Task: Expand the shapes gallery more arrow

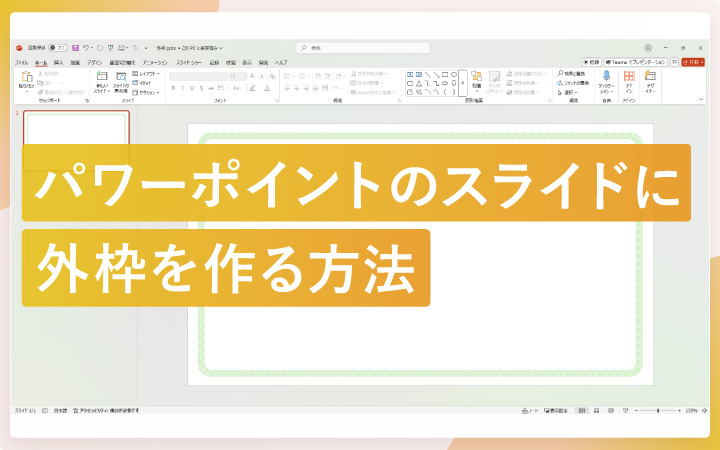Action: pyautogui.click(x=462, y=83)
